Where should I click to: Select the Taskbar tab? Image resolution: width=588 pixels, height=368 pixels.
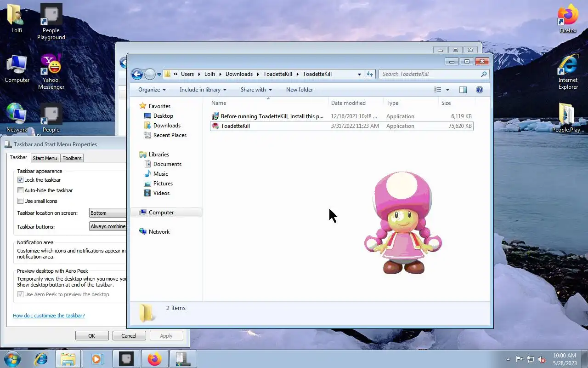(19, 157)
